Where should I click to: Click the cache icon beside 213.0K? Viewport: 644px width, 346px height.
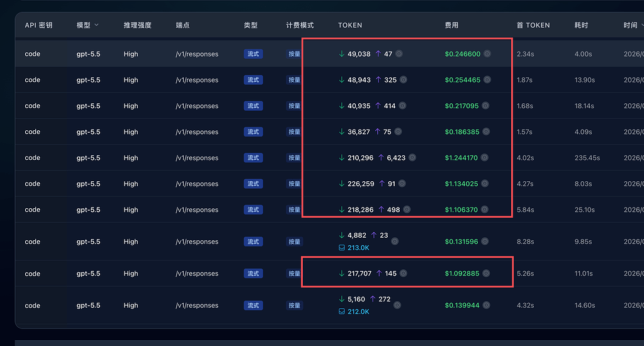point(342,247)
